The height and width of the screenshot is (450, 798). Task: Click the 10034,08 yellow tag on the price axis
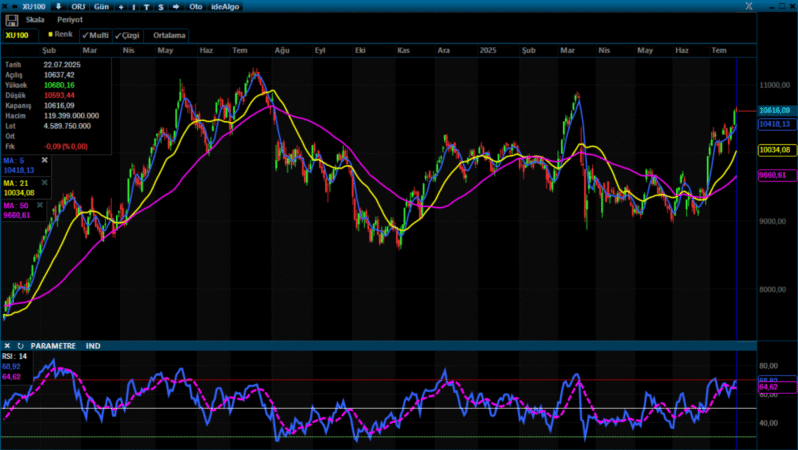[x=777, y=150]
